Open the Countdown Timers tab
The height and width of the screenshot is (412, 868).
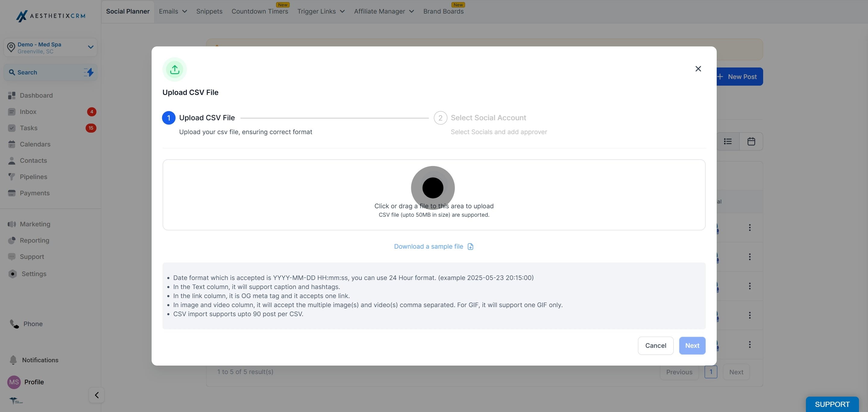coord(260,11)
